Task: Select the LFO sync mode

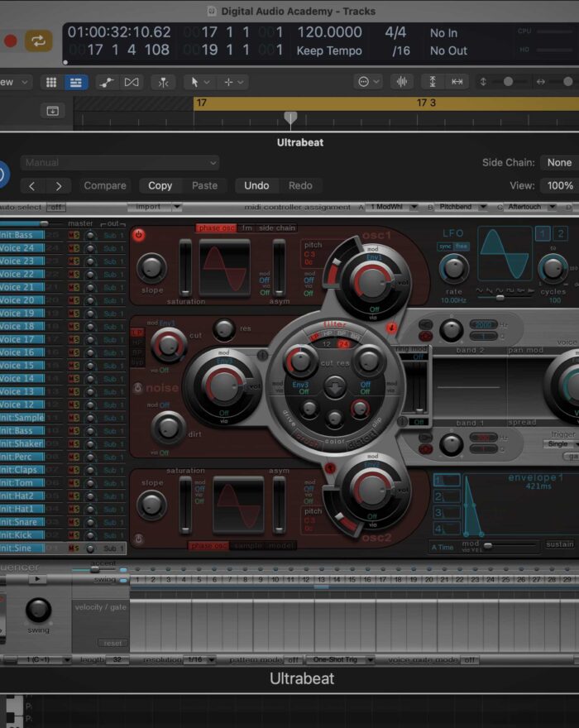Action: pyautogui.click(x=445, y=247)
